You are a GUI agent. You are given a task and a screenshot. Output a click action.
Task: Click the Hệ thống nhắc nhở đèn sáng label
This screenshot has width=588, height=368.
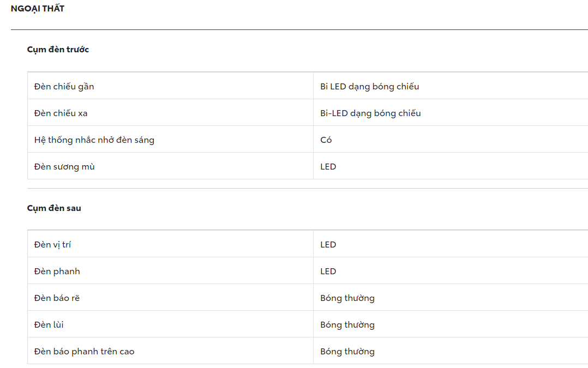point(94,140)
